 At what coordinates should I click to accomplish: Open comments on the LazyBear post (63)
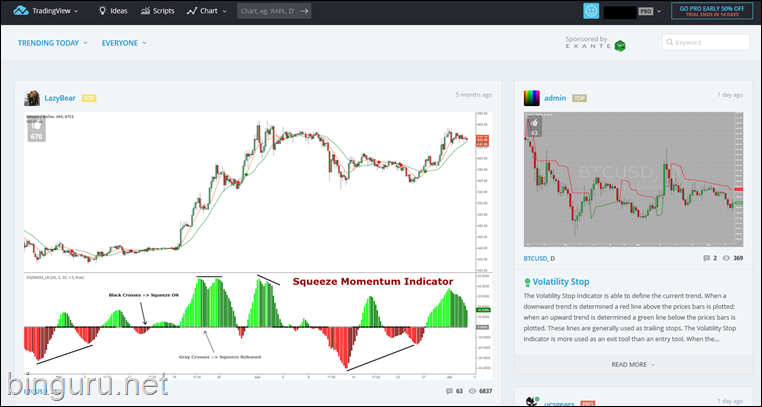[454, 391]
